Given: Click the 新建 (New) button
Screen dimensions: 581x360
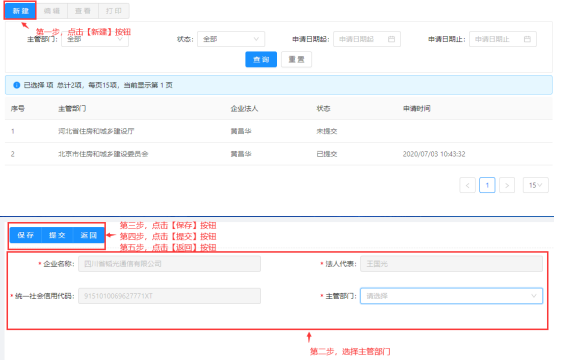Looking at the screenshot, I should [20, 11].
